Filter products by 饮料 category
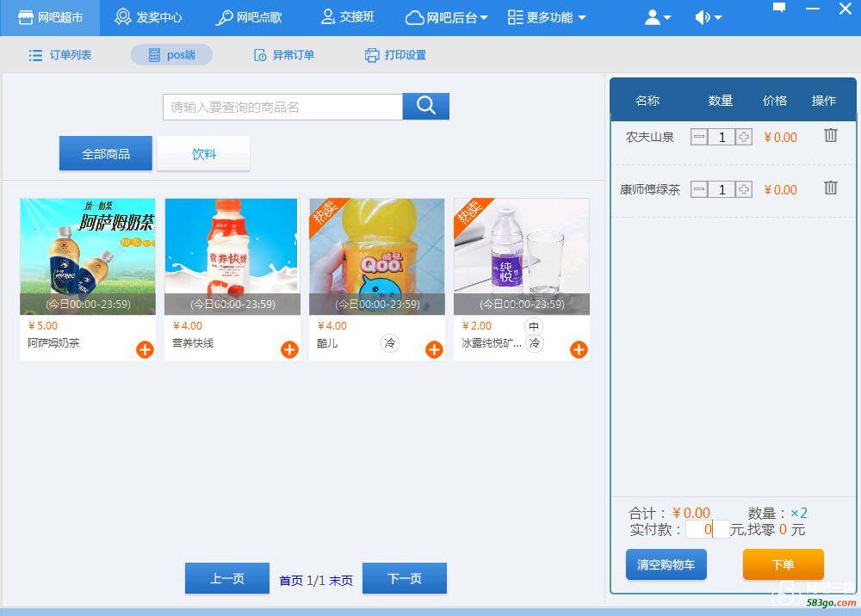This screenshot has width=861, height=616. [x=204, y=154]
